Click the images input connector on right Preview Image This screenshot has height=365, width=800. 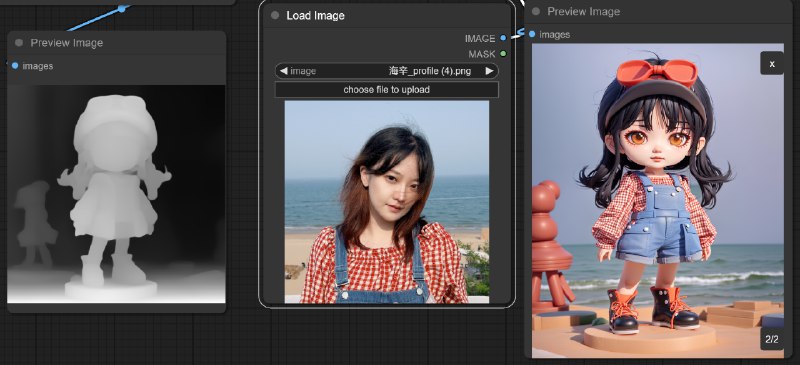click(532, 34)
